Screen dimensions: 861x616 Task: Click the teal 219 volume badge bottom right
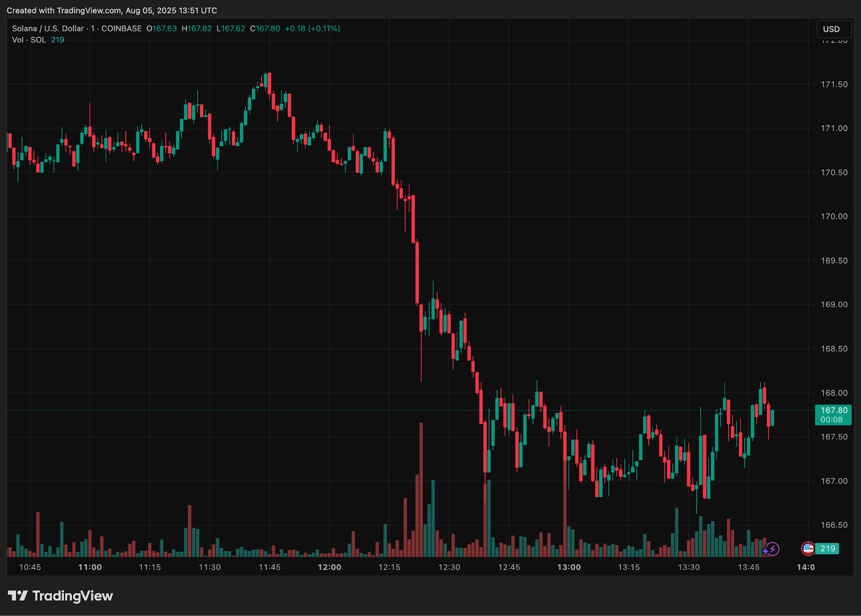tap(827, 549)
